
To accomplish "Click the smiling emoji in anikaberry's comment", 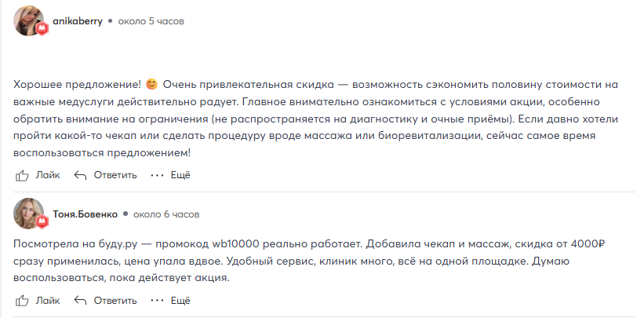I will tap(152, 83).
